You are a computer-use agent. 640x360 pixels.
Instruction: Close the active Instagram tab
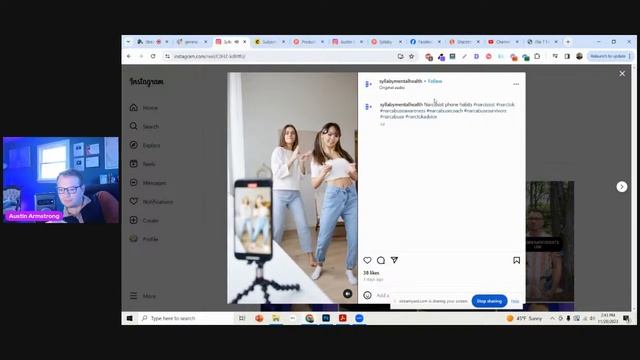(x=245, y=42)
